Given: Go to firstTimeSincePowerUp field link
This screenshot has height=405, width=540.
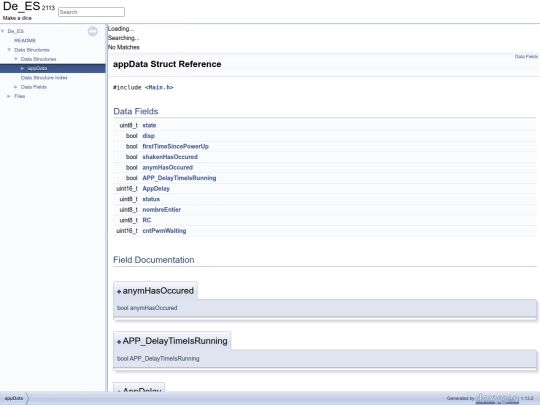Looking at the screenshot, I should click(176, 146).
